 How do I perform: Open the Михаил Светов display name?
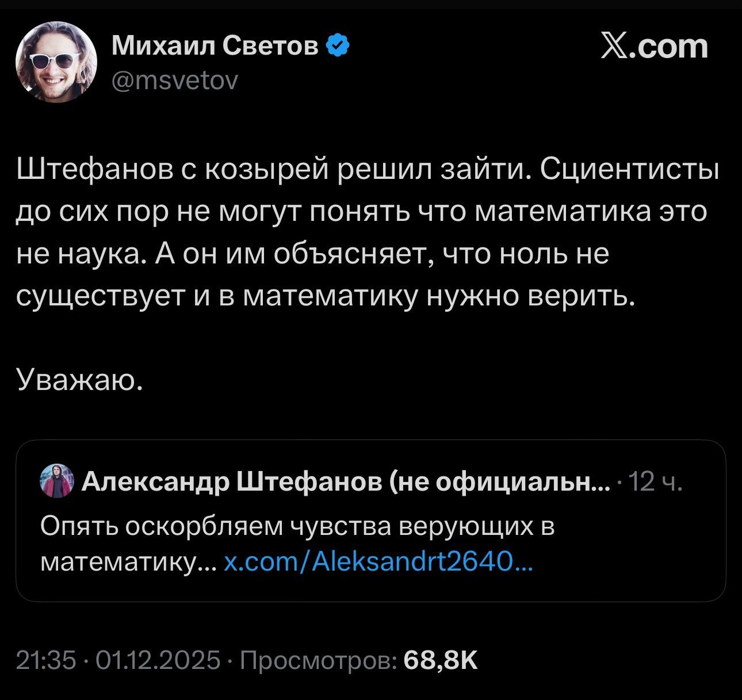click(x=215, y=45)
